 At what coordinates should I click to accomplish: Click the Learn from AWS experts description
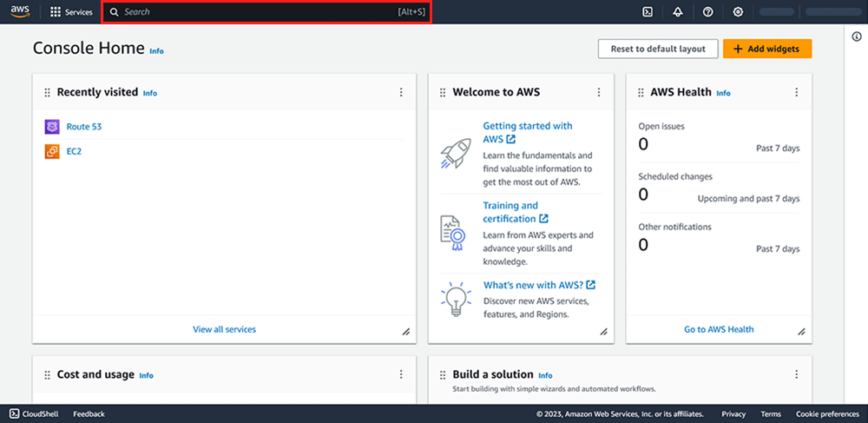click(x=538, y=248)
